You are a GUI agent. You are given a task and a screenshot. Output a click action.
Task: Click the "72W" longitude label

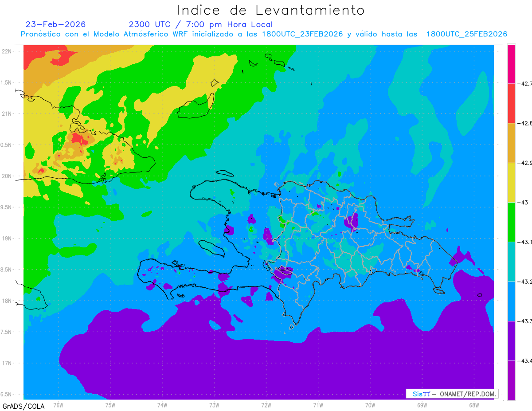[266, 405]
